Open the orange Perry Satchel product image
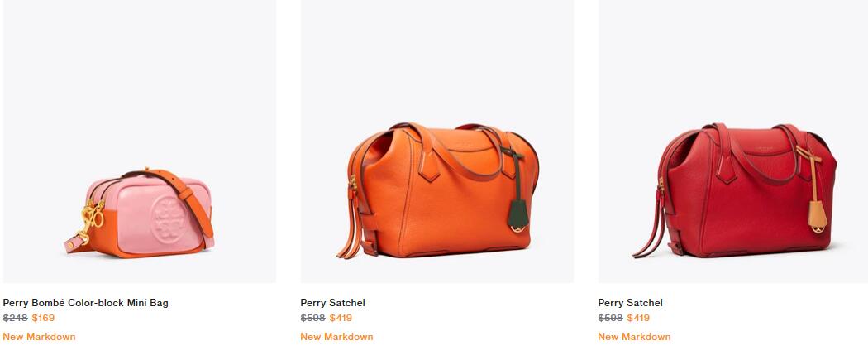 coord(437,142)
